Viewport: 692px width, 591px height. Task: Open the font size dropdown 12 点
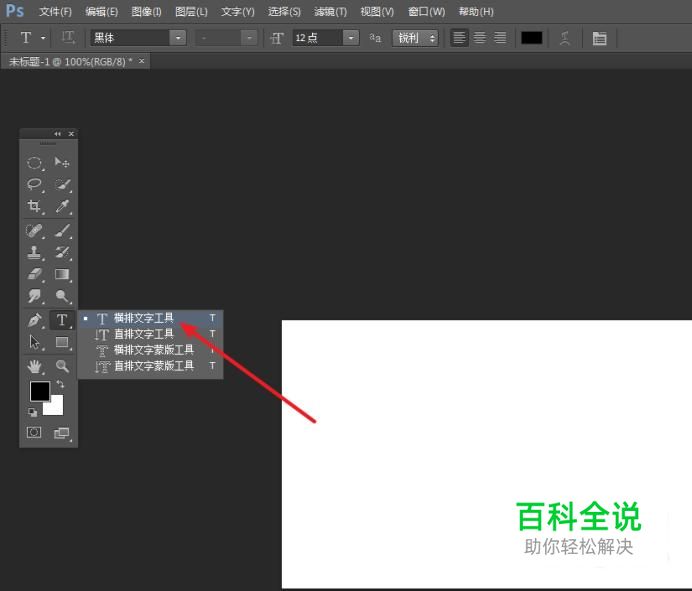click(351, 38)
